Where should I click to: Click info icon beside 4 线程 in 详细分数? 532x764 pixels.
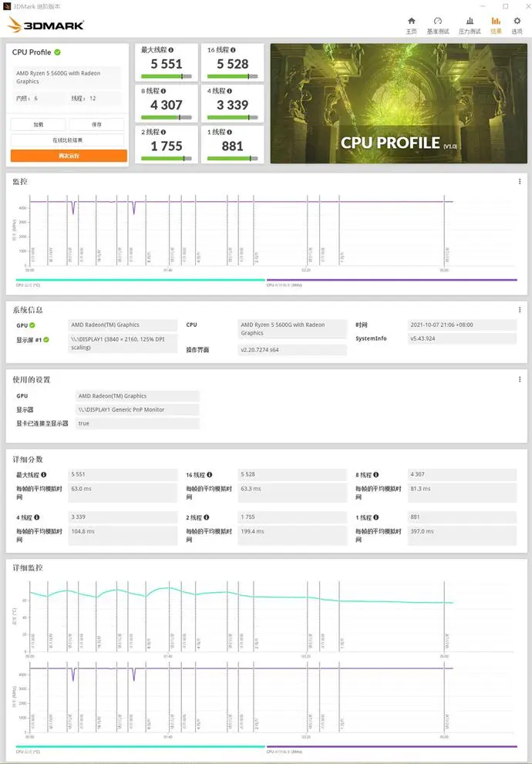(x=36, y=517)
